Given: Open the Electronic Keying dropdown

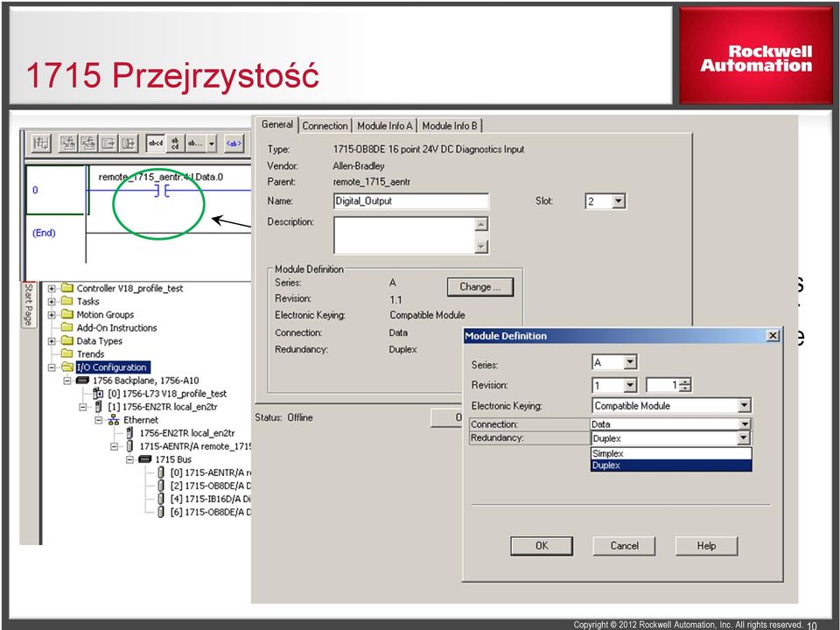Looking at the screenshot, I should [x=744, y=405].
